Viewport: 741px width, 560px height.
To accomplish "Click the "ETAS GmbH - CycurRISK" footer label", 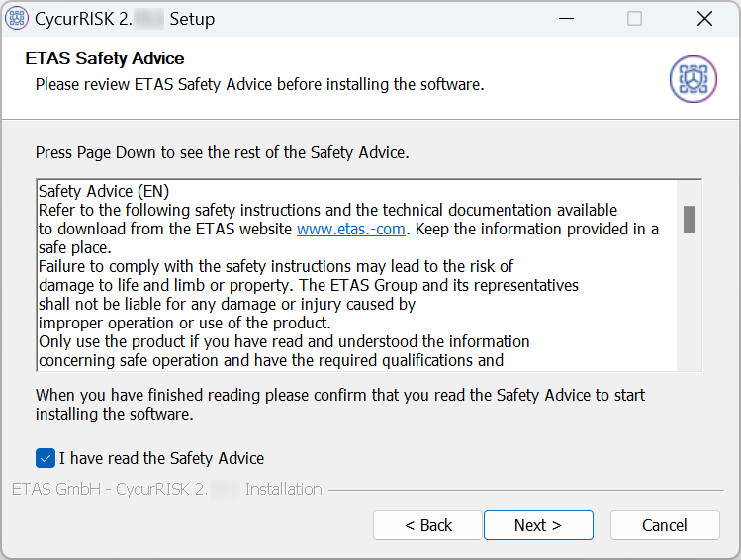I will pos(109,489).
